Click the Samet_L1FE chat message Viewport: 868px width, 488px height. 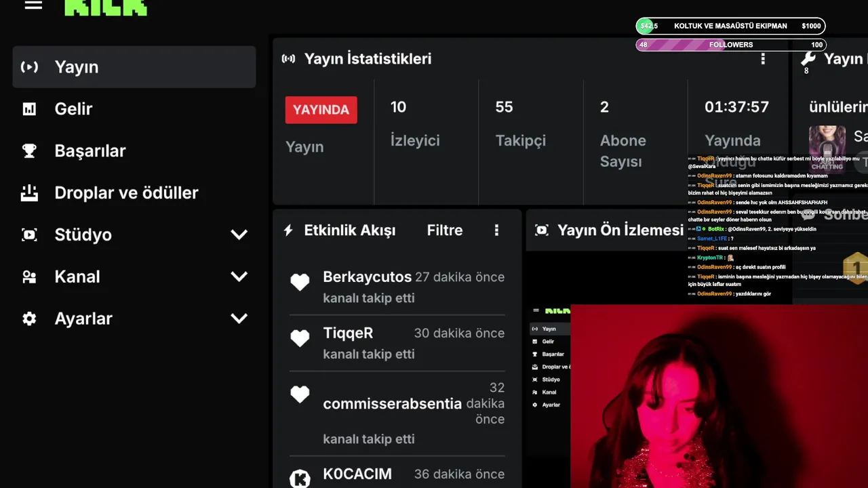coord(711,239)
